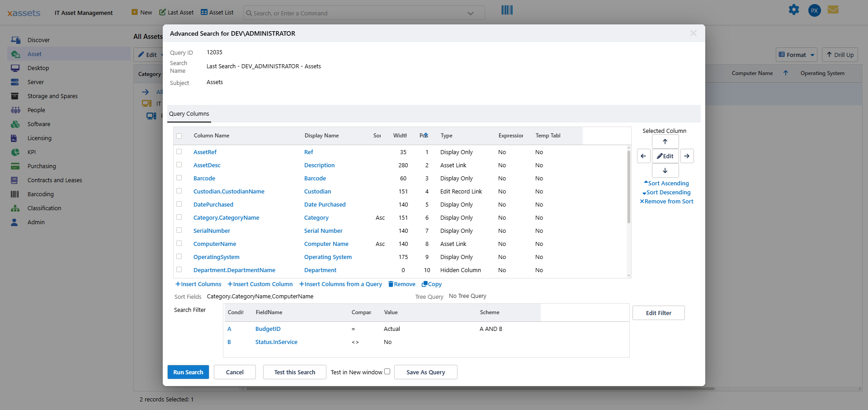Click the barcode scanner icon in header
Viewport: 868px width, 410px height.
click(x=507, y=10)
